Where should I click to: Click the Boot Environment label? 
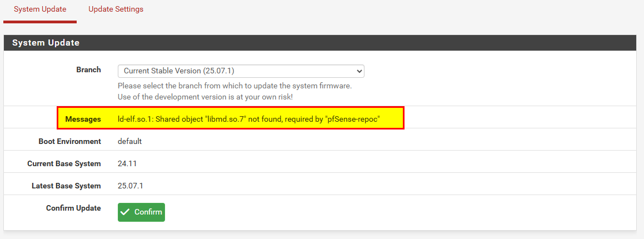click(69, 141)
